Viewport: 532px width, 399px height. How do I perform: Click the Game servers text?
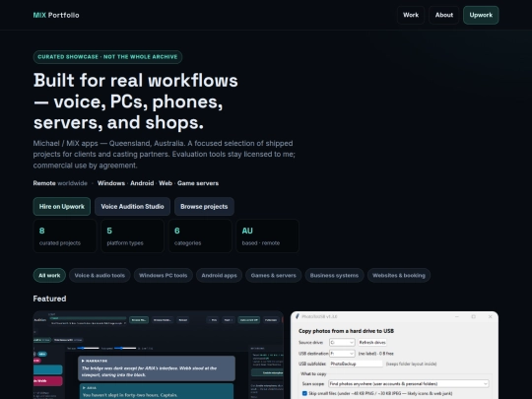tap(198, 183)
